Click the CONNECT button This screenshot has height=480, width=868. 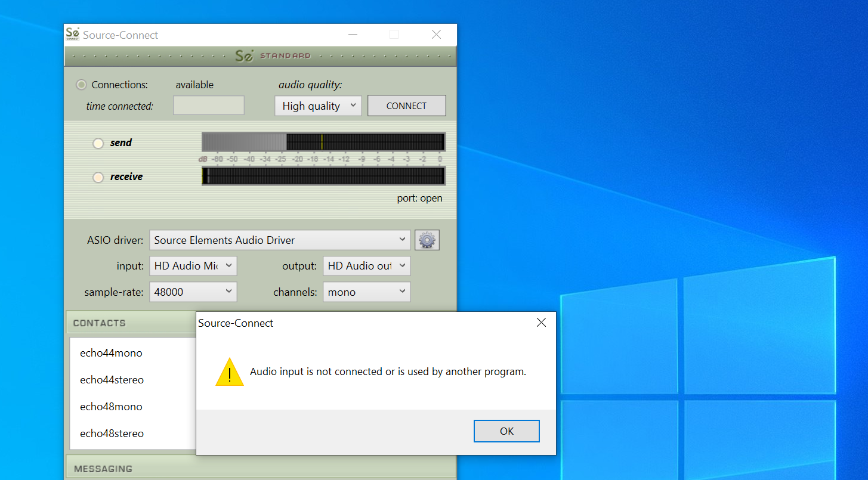406,106
